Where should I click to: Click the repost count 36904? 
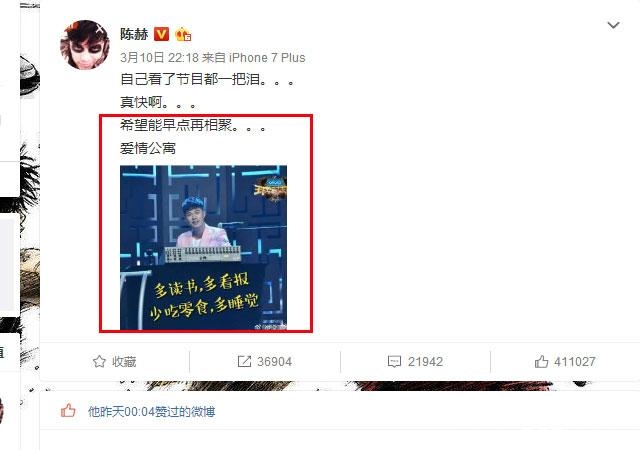pos(274,362)
